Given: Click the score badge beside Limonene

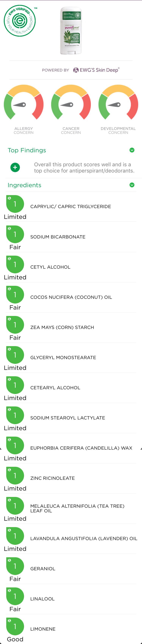Looking at the screenshot, I should point(15,626).
